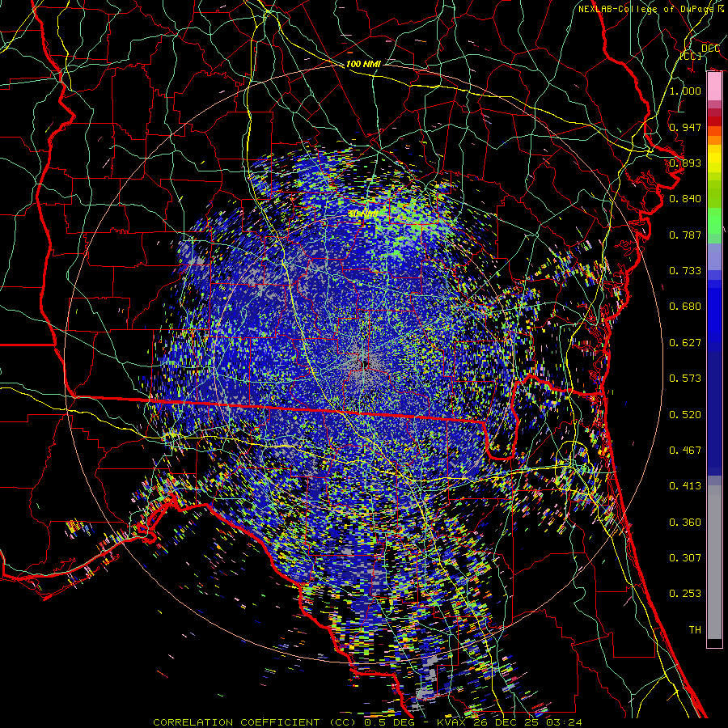Screen dimensions: 728x728
Task: Select the 0.787 scale value
Action: pos(685,235)
